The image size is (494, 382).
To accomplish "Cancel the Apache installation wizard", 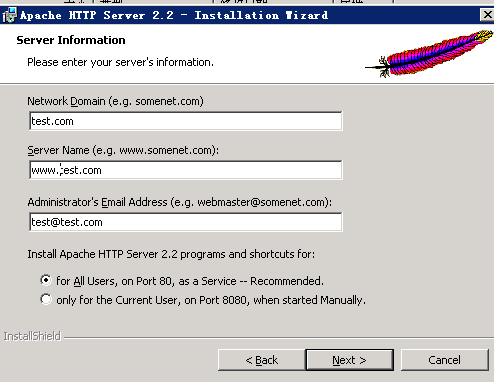I will [445, 360].
